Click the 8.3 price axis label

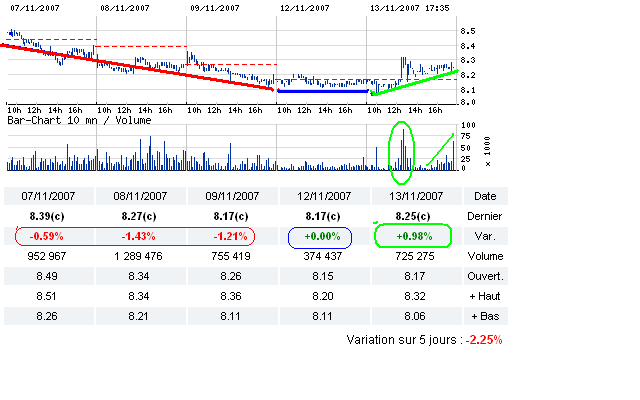(x=468, y=60)
